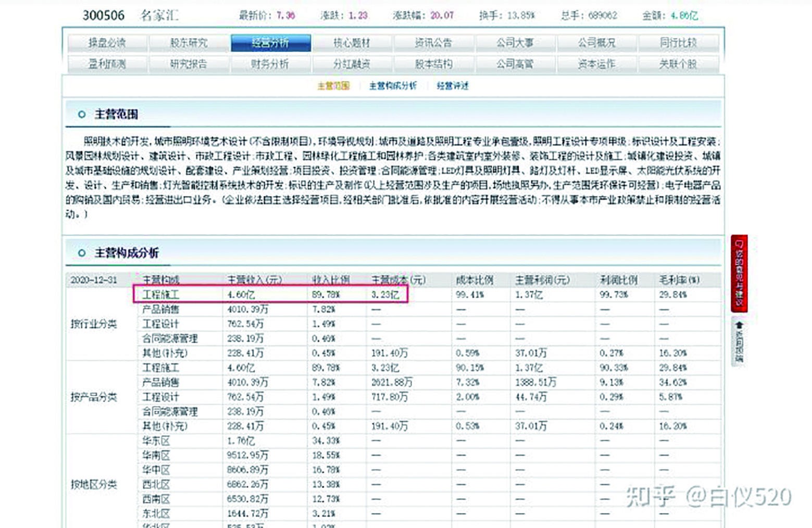Open the 资本运作 tab

(598, 64)
